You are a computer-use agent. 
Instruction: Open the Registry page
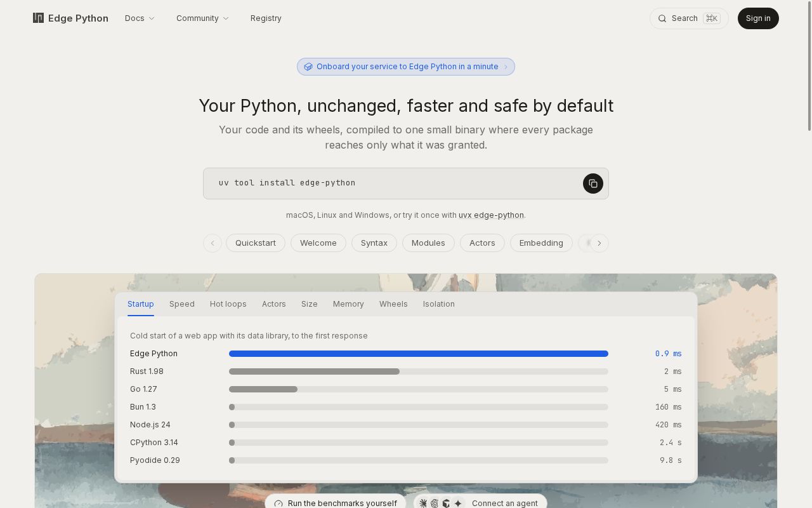266,18
